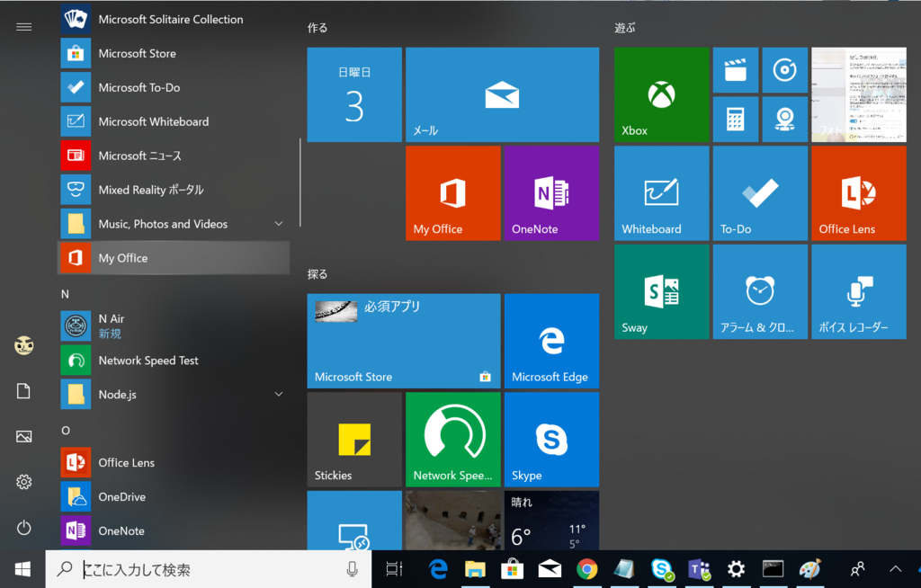Open the ボイス レコーダー tile
Image resolution: width=921 pixels, height=588 pixels.
pyautogui.click(x=859, y=292)
